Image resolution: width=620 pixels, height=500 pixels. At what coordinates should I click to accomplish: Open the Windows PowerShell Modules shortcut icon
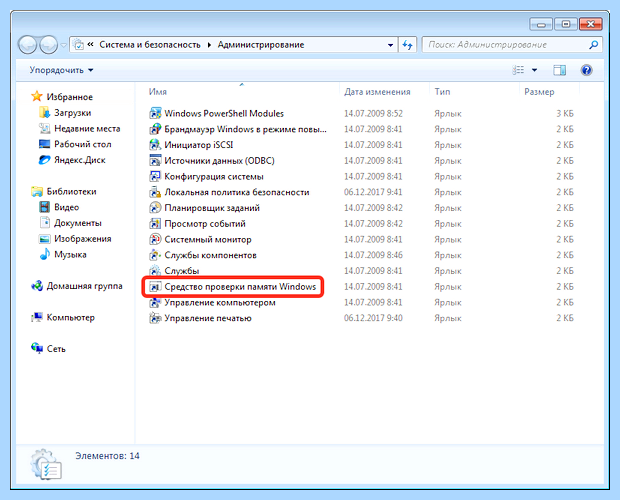(x=155, y=113)
